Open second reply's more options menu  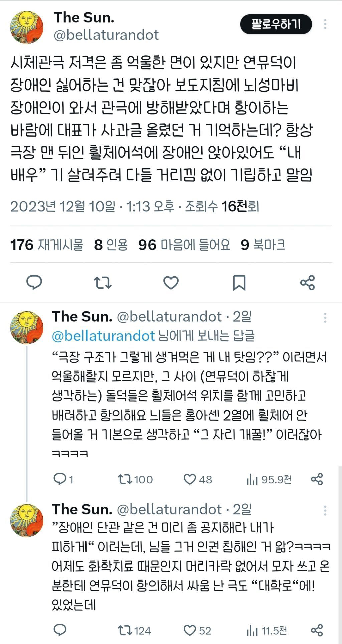coord(325,510)
